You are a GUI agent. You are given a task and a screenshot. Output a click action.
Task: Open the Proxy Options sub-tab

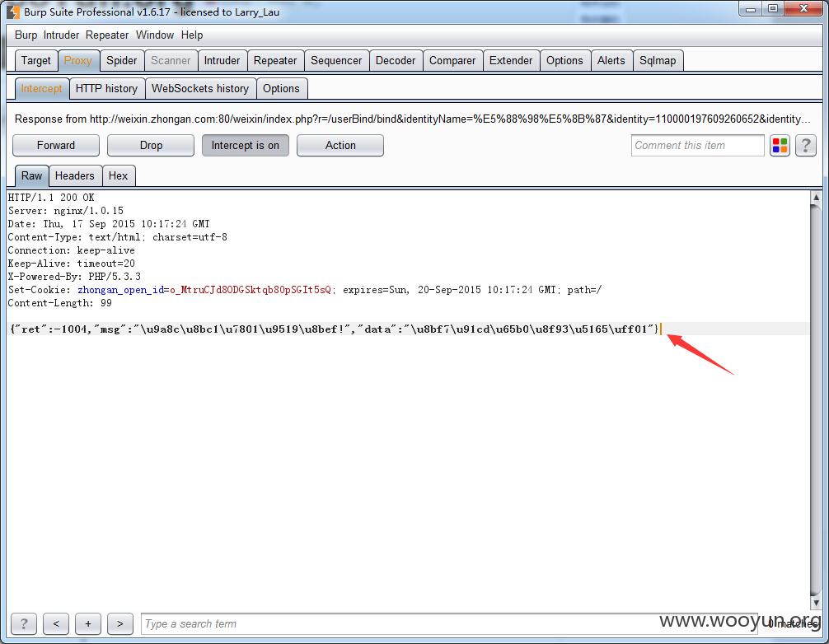pyautogui.click(x=281, y=88)
